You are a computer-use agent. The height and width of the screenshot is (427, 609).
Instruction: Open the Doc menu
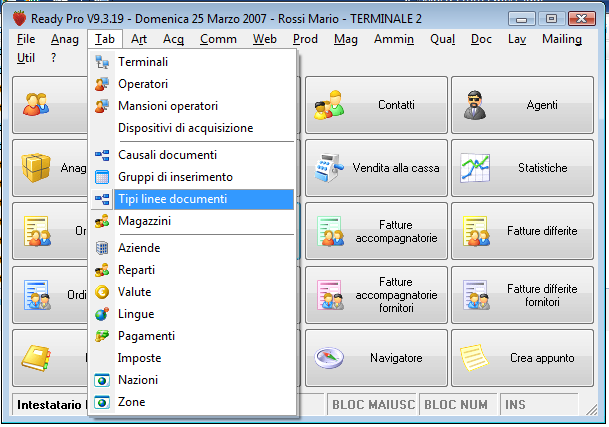pos(481,39)
